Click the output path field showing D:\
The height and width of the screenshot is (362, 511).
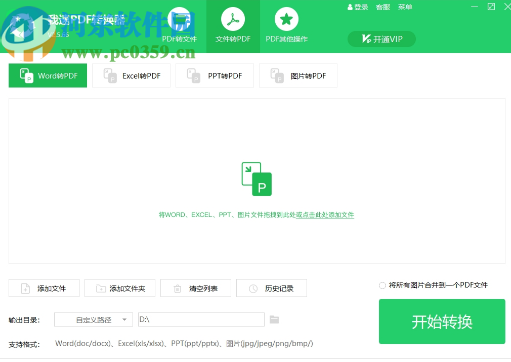coord(201,319)
